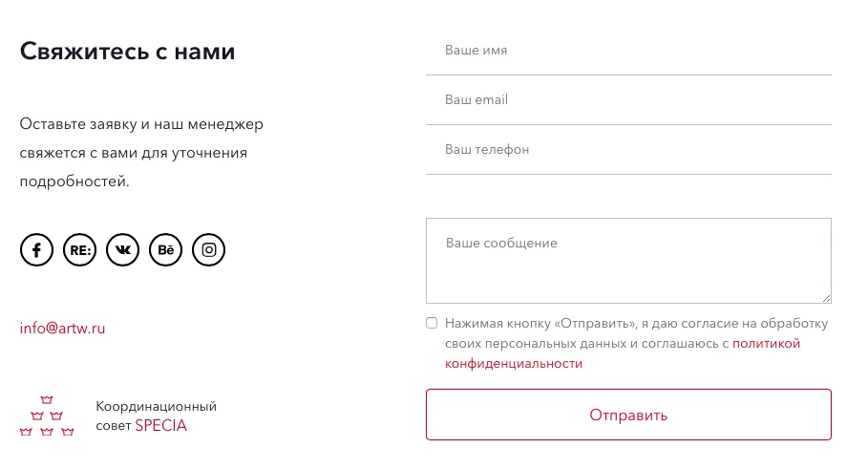Open the SPECIA link
Image resolution: width=868 pixels, height=469 pixels.
pos(161,425)
